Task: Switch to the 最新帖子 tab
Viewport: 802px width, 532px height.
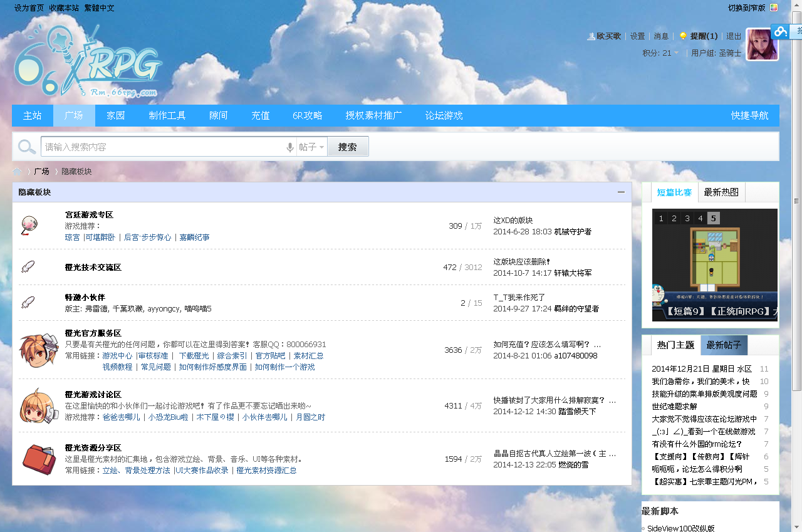Action: (x=724, y=345)
